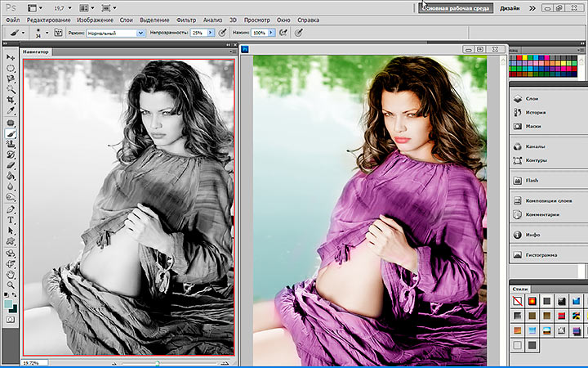Toggle Quick Mask mode
This screenshot has width=588, height=368.
(x=10, y=320)
